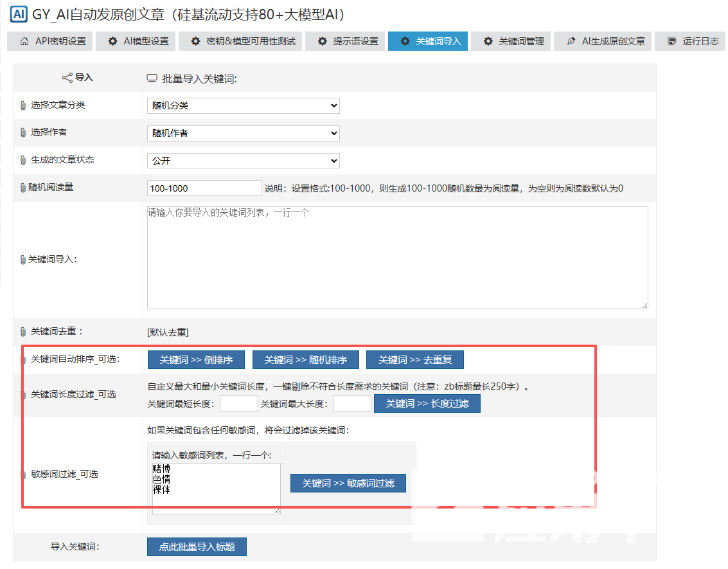This screenshot has width=728, height=569.
Task: Click the 点此批量导入标题 button
Action: tap(197, 547)
